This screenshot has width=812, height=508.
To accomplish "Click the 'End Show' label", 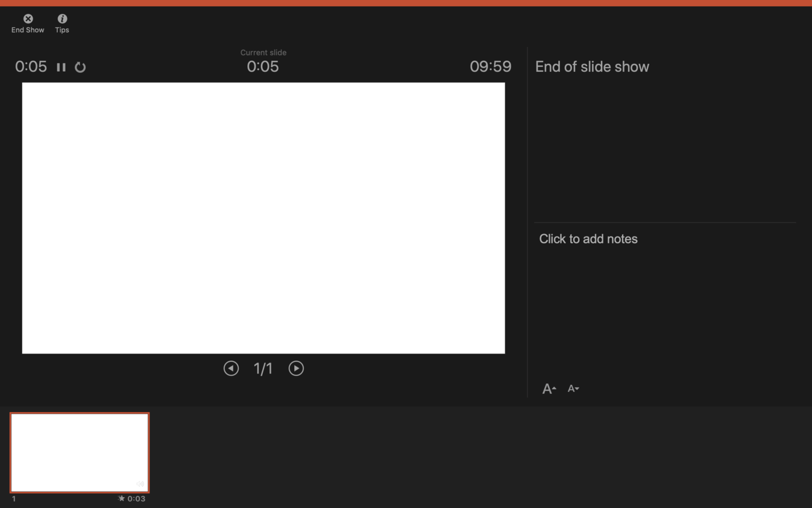I will coord(28,30).
